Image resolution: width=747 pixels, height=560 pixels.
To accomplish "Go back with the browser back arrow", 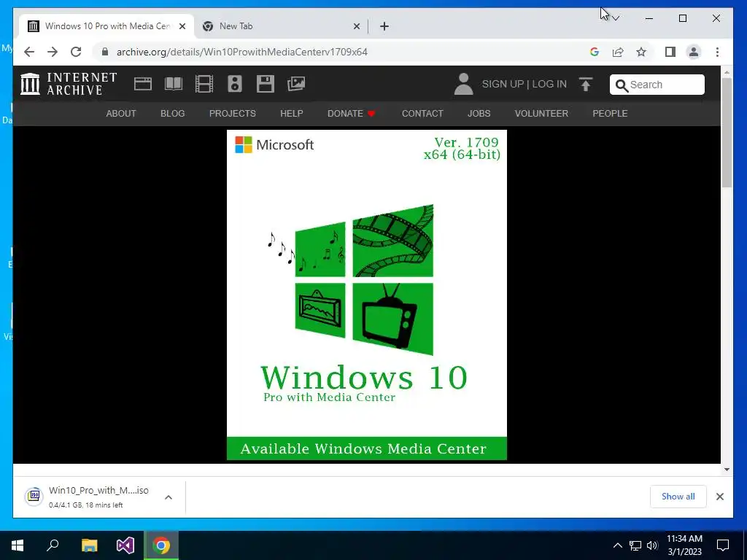I will click(x=29, y=52).
